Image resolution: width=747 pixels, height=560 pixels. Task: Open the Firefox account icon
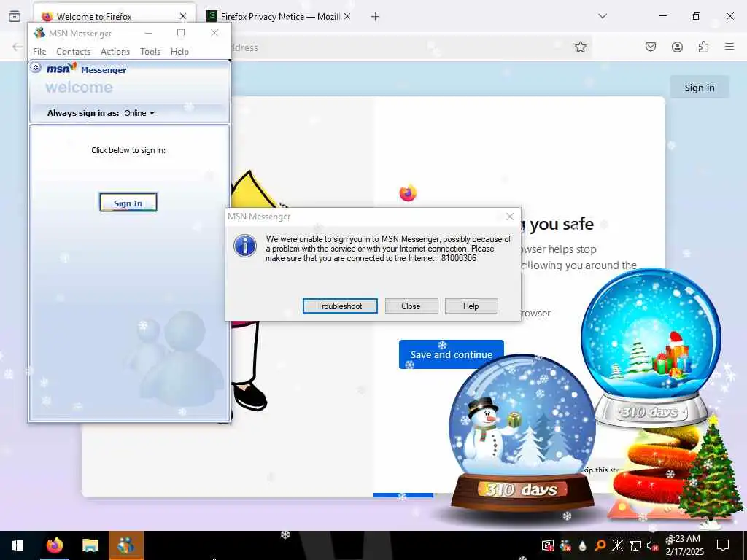pos(677,47)
